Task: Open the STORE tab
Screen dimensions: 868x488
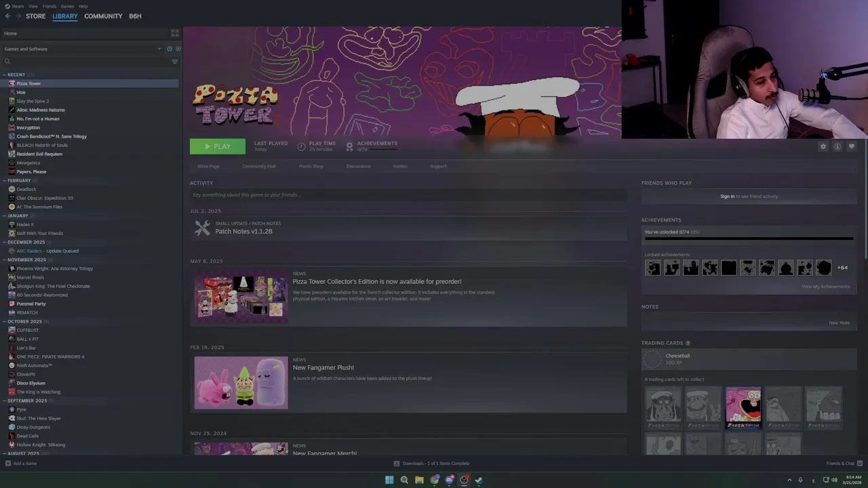Action: pos(36,16)
